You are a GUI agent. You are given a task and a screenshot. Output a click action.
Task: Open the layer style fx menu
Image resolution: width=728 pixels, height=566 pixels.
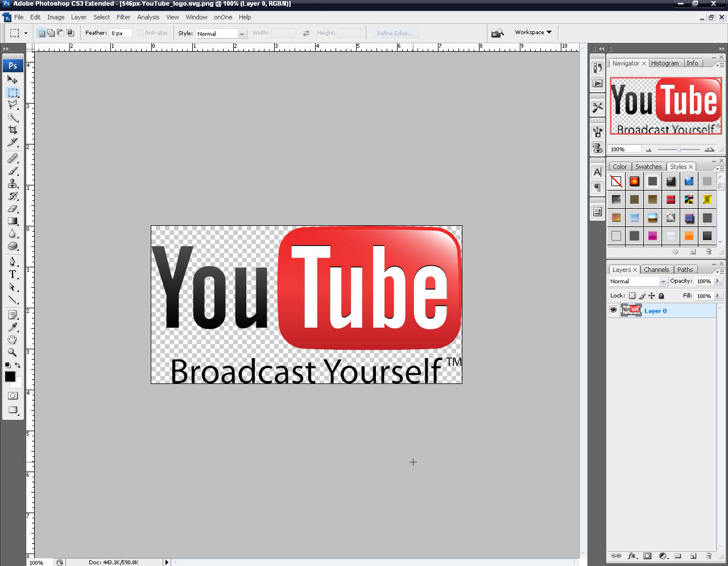[x=631, y=556]
